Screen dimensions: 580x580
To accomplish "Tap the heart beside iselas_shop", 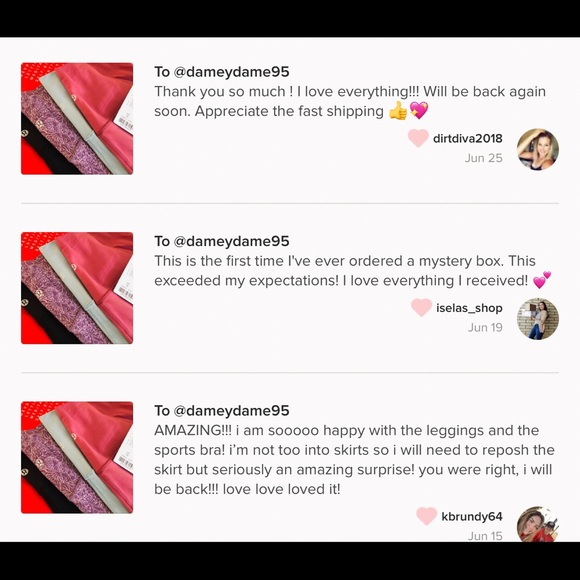I will coord(421,307).
